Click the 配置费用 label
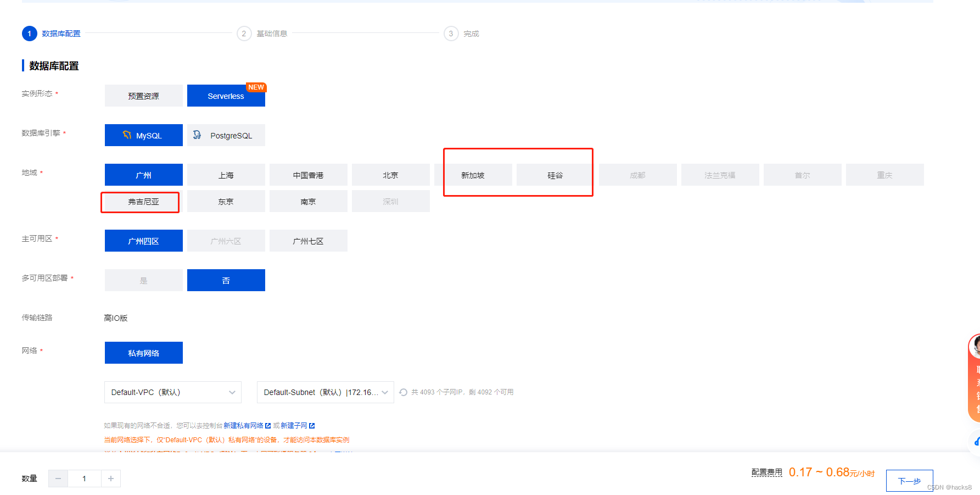 point(767,472)
